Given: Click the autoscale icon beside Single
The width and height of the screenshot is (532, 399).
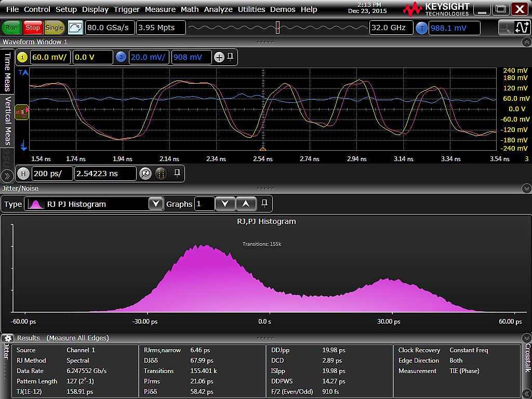Looking at the screenshot, I should click(75, 28).
